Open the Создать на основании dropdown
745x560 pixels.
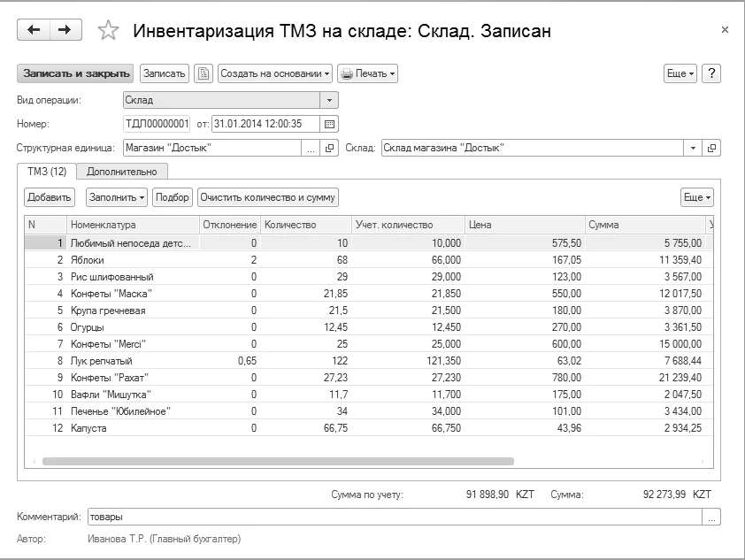pos(275,73)
